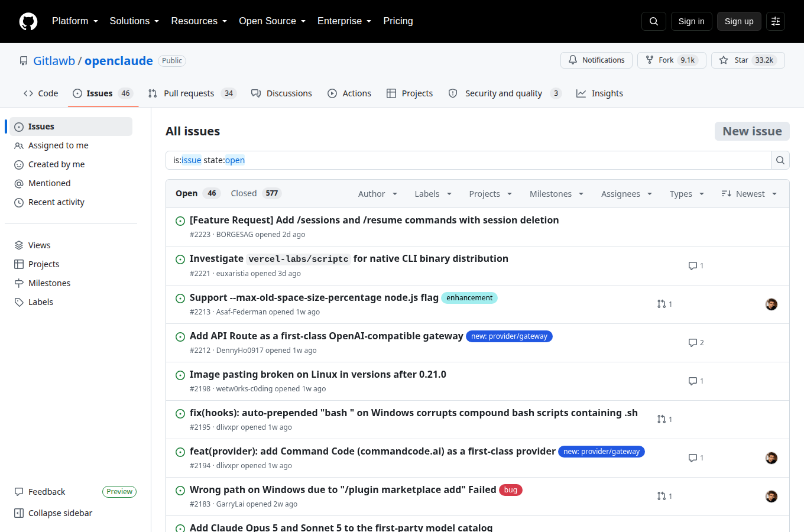Open comments on issue #2221
Screen dimensions: 804x532
coord(696,266)
